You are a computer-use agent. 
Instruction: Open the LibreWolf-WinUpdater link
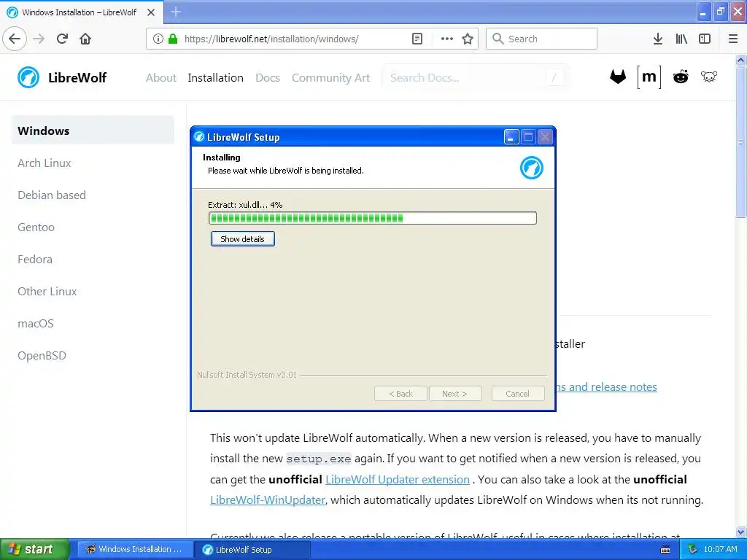[x=268, y=500]
